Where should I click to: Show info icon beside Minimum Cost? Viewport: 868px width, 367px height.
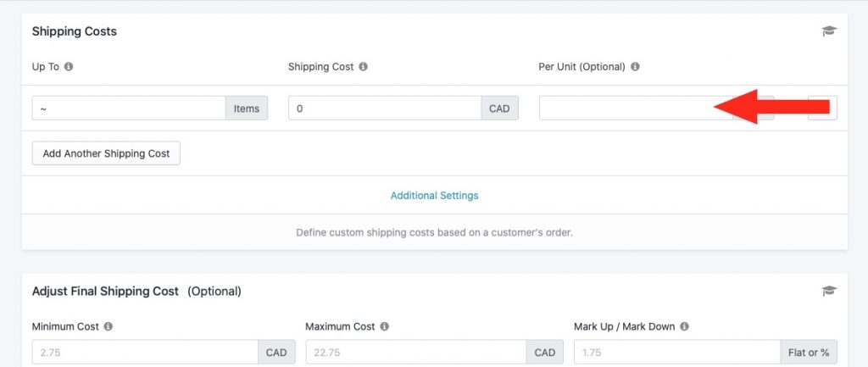point(108,326)
